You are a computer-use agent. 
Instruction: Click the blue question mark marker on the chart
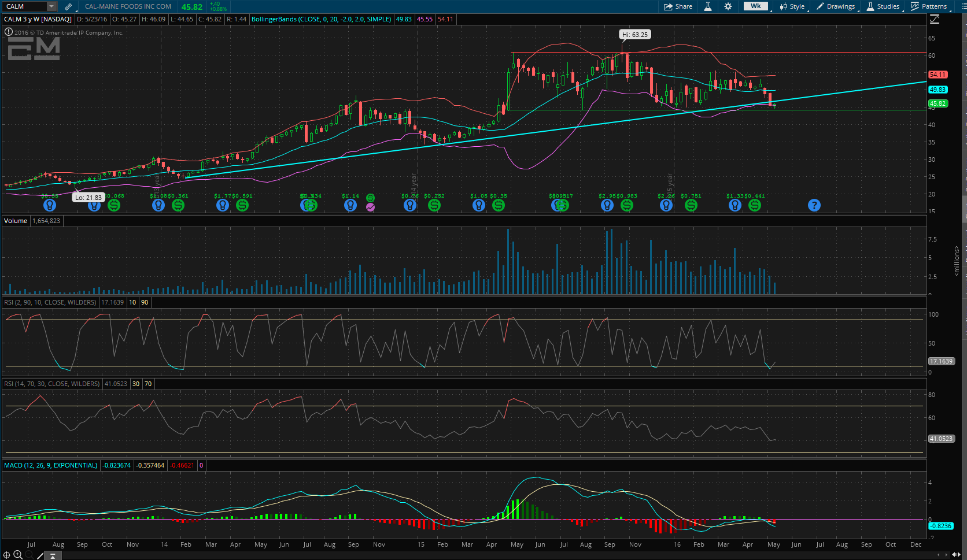(x=814, y=205)
